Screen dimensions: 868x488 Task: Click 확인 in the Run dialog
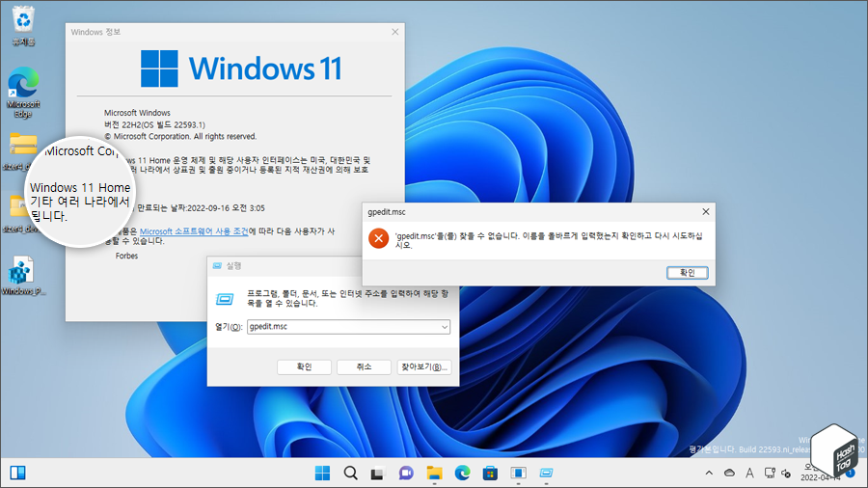pyautogui.click(x=304, y=366)
